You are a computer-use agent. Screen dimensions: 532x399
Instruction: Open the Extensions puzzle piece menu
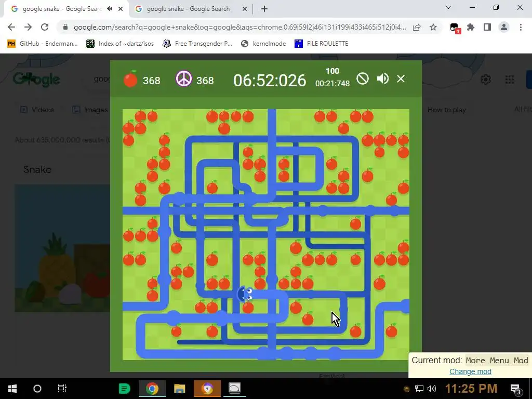(471, 27)
